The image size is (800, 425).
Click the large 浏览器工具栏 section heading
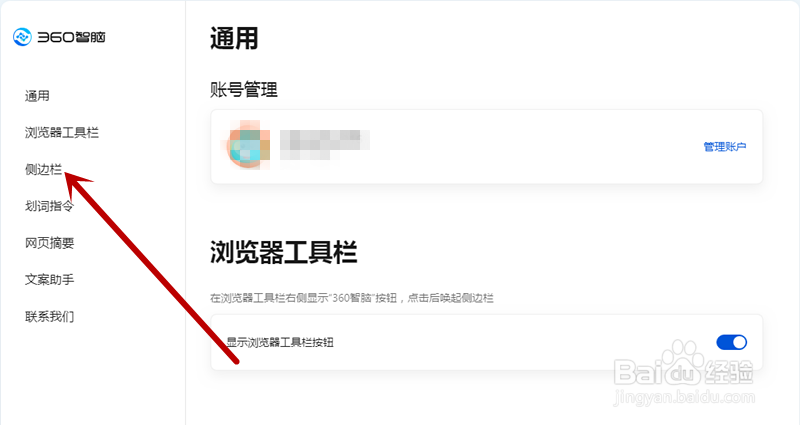click(284, 252)
